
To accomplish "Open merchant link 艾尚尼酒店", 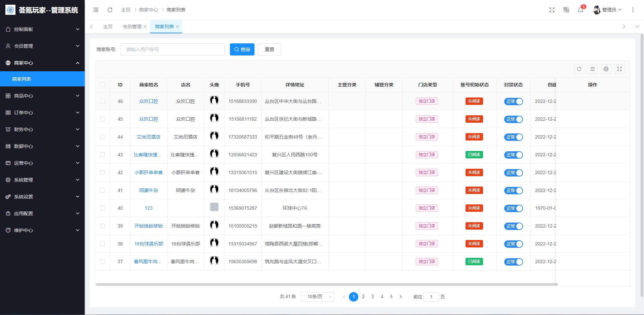I will tap(149, 137).
